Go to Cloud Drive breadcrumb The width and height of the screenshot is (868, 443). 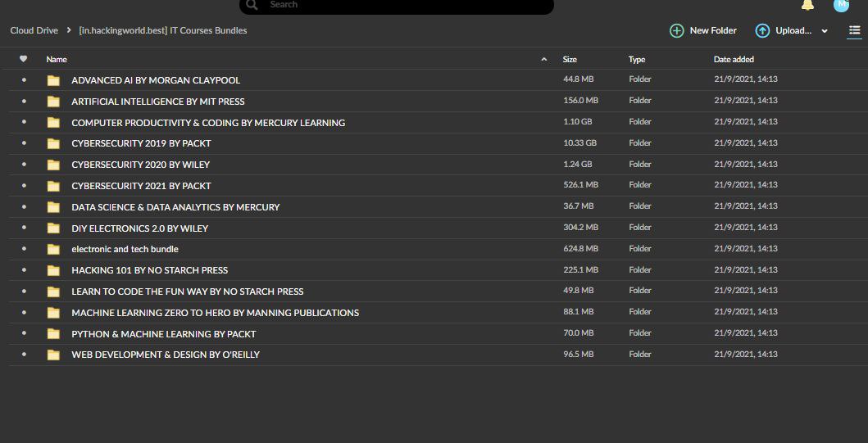pos(34,30)
